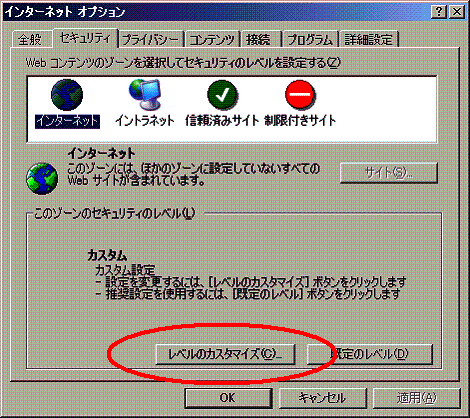Select the 制限付きサイト red icon
Screen dimensions: 470x418
click(x=300, y=95)
